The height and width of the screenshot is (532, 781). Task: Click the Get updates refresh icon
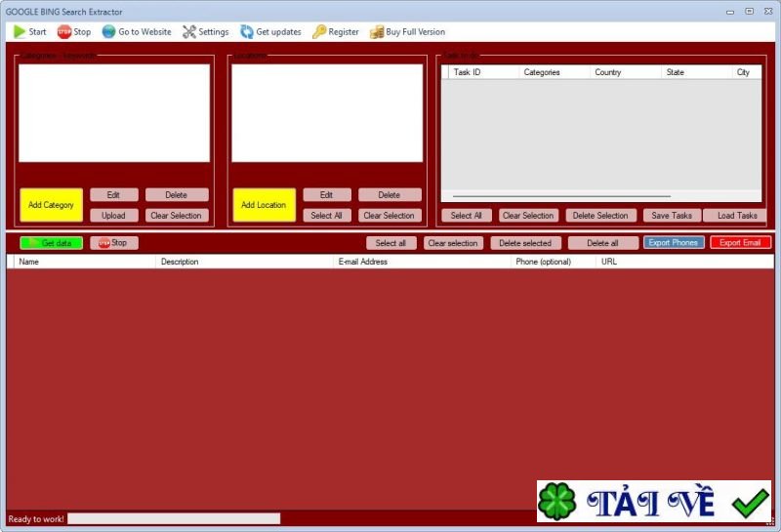pos(247,32)
